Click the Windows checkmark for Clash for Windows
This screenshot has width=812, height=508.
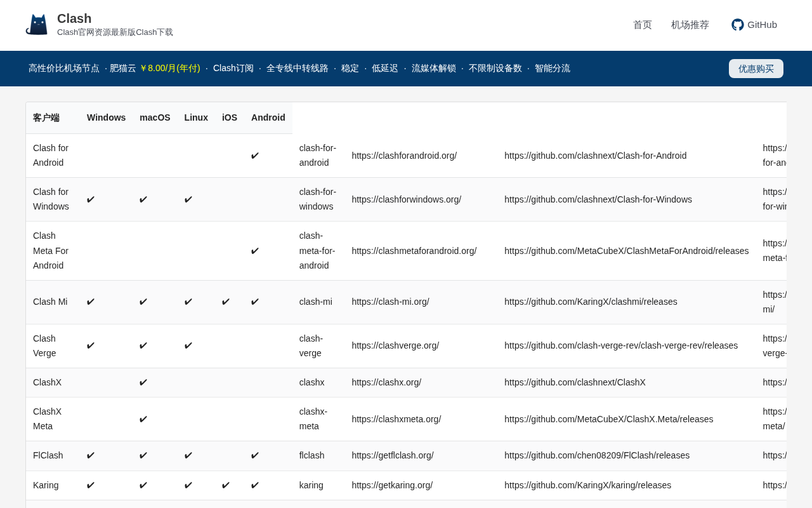pyautogui.click(x=90, y=199)
